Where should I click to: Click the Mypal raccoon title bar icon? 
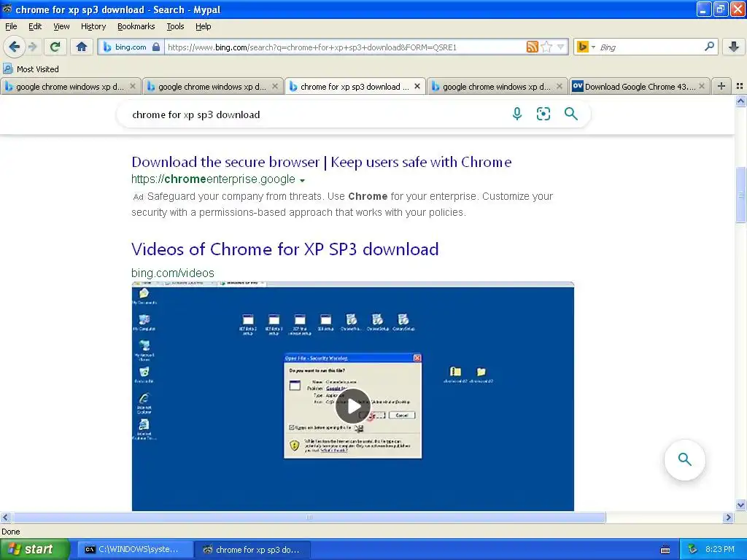coord(7,9)
